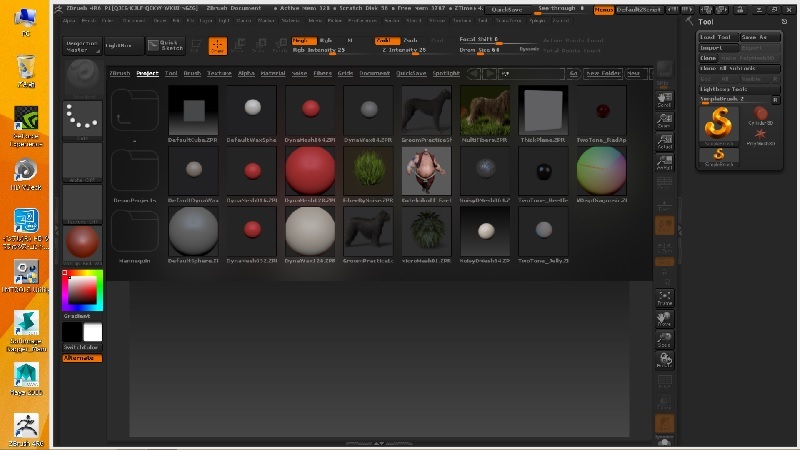Click the Save As button
800x450 pixels.
(x=760, y=37)
